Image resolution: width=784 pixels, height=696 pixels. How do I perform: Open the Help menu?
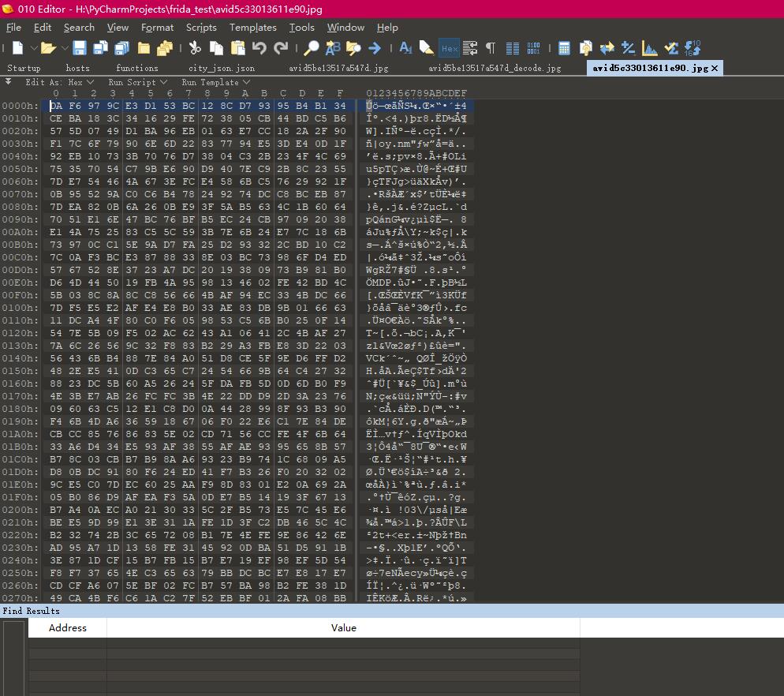click(x=387, y=28)
